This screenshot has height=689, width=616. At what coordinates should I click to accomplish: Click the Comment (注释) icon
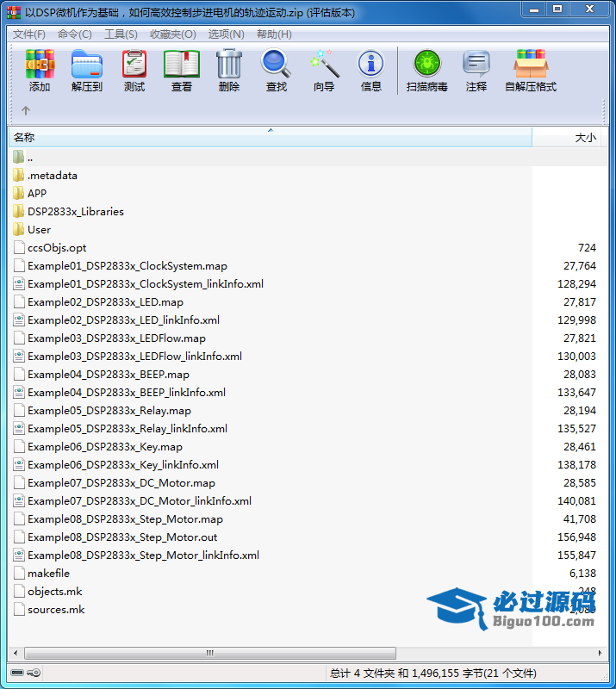pyautogui.click(x=476, y=64)
